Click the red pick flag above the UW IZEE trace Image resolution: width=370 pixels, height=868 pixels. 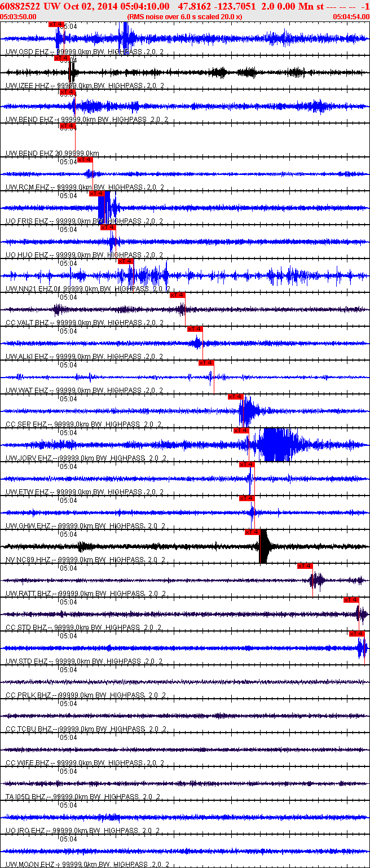click(x=61, y=58)
